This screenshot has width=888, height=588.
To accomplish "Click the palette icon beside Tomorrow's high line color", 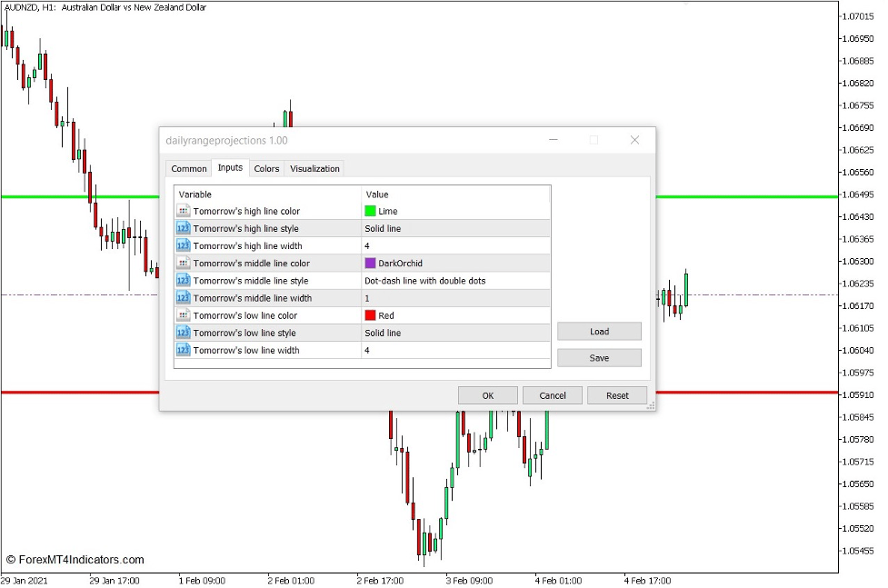I will click(182, 211).
